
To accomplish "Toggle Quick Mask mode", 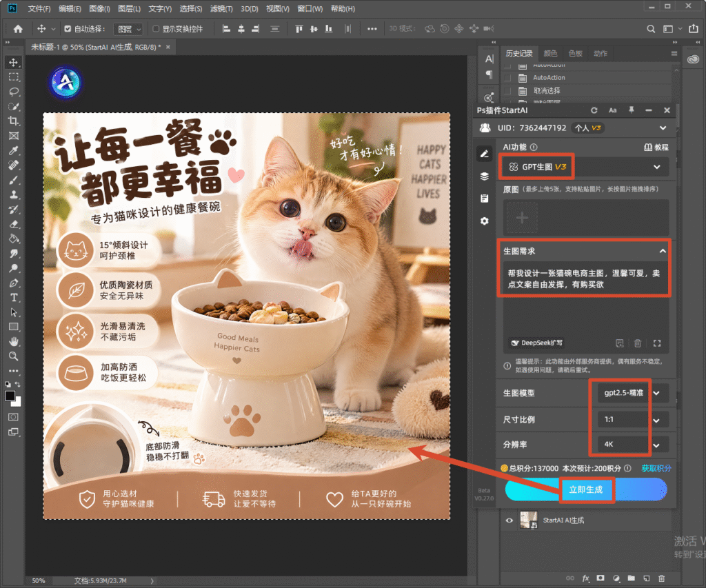I will coord(14,417).
